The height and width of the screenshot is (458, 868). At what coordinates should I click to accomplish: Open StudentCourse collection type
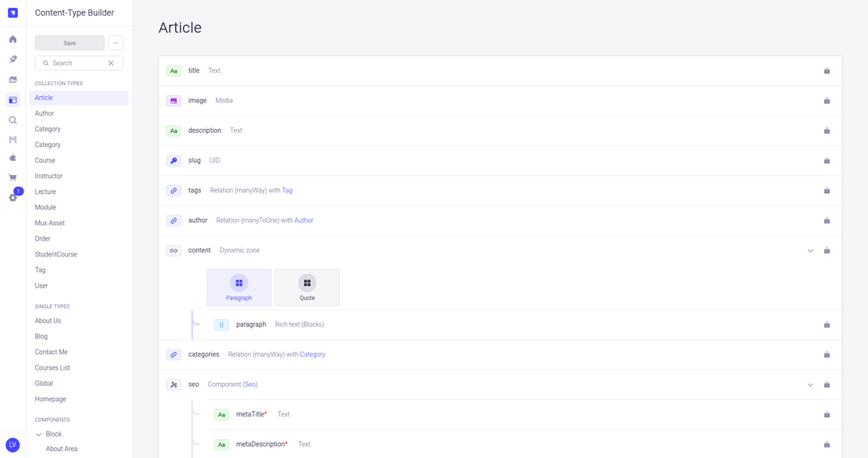click(x=56, y=255)
